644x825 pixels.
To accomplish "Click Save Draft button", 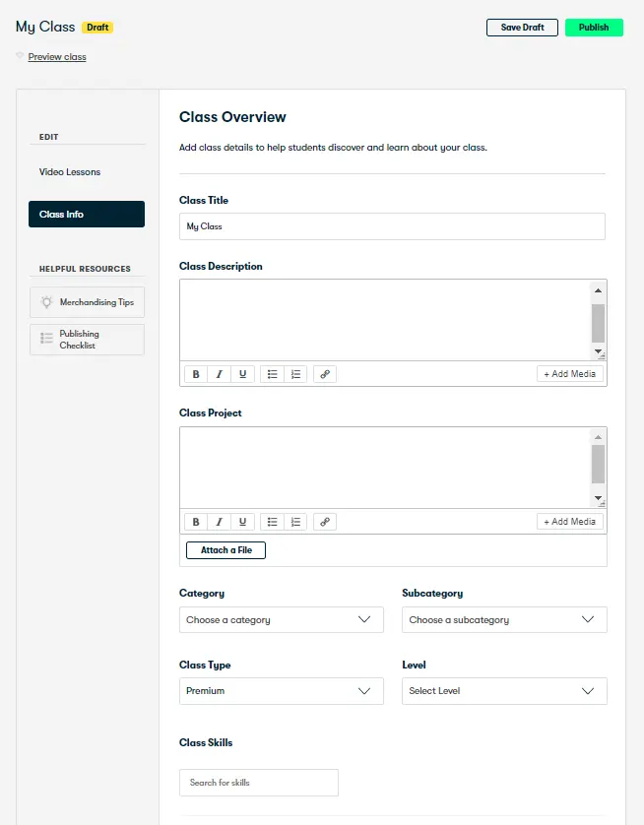I will [522, 28].
